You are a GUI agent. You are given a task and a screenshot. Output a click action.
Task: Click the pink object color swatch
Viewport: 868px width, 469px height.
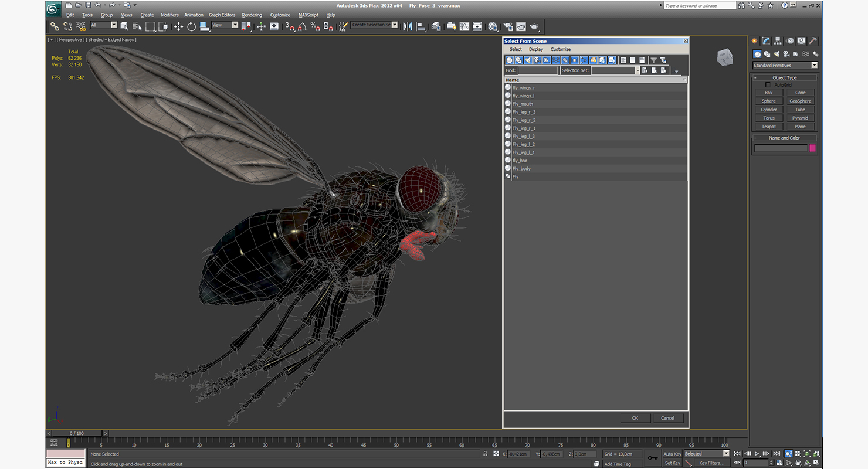pos(812,148)
